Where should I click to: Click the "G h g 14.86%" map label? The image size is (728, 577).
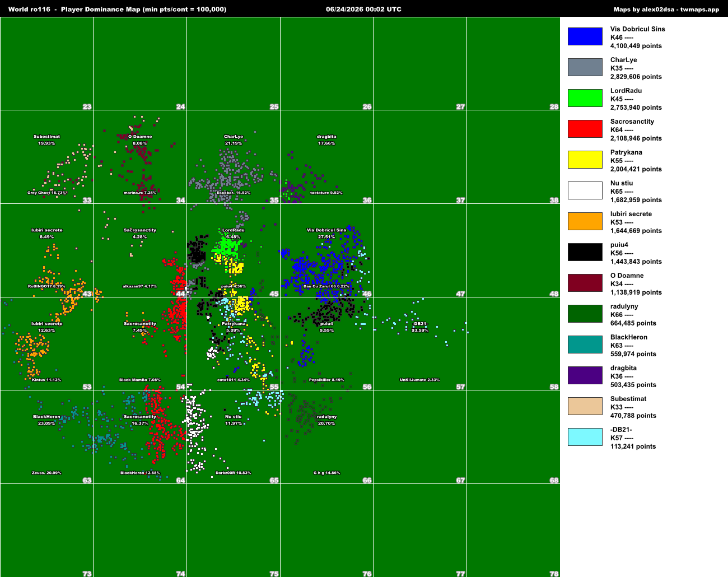(x=326, y=473)
